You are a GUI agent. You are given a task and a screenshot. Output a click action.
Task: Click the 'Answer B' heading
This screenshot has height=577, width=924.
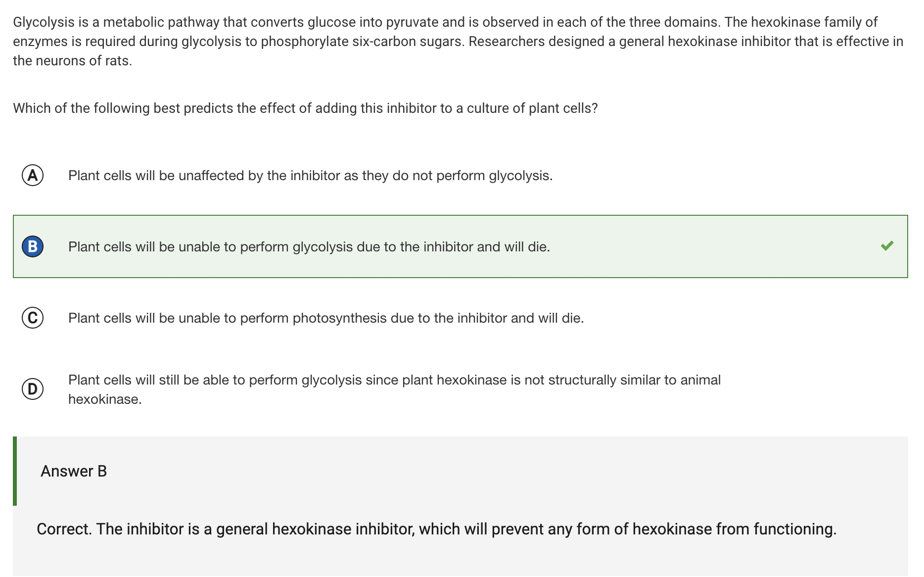(74, 471)
